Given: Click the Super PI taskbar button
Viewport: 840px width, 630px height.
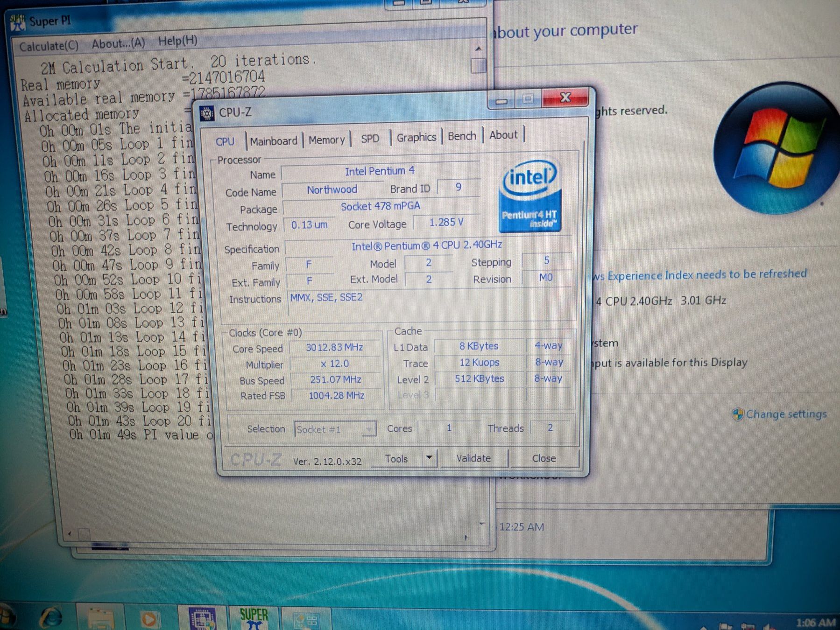Looking at the screenshot, I should [x=254, y=618].
